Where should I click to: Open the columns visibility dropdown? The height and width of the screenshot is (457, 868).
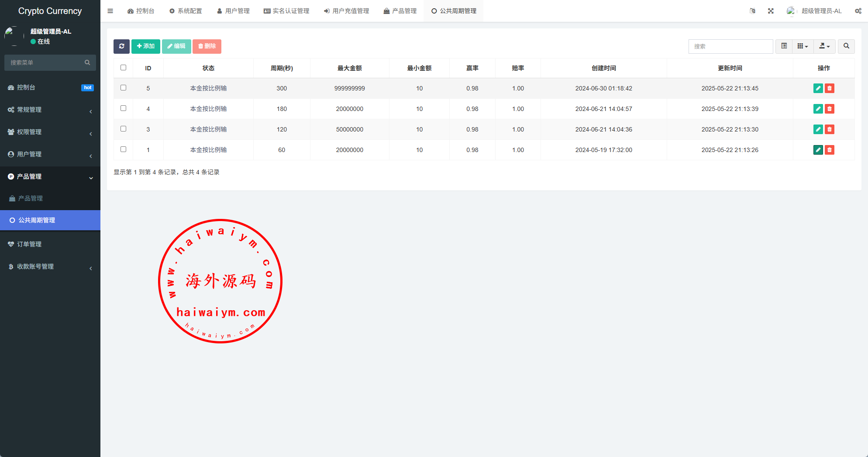tap(803, 46)
